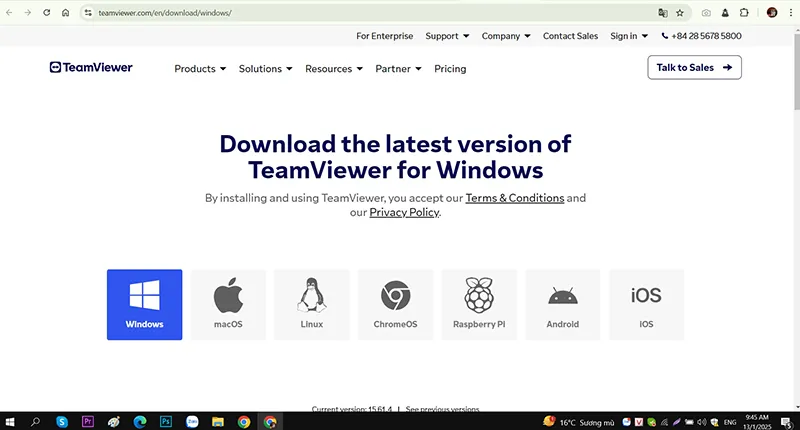800x430 pixels.
Task: Click the ENG language indicator
Action: 730,422
